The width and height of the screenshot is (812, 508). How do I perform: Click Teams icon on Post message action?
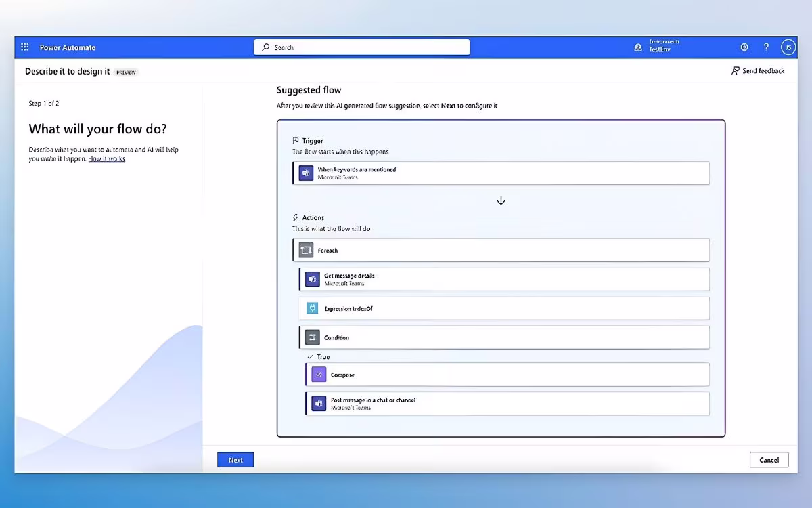[319, 404]
